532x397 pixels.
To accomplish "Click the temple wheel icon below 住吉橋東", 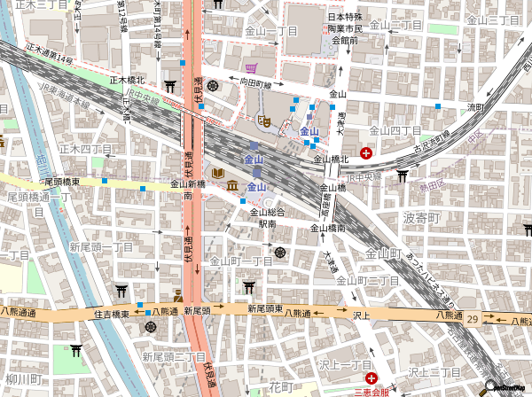I will coord(148,328).
